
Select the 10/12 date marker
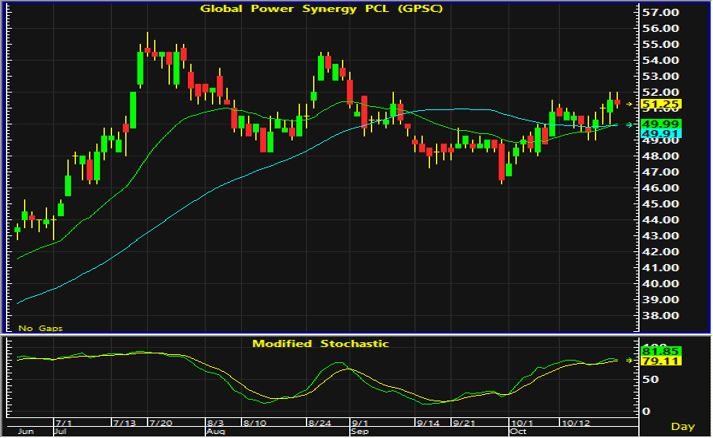click(575, 423)
